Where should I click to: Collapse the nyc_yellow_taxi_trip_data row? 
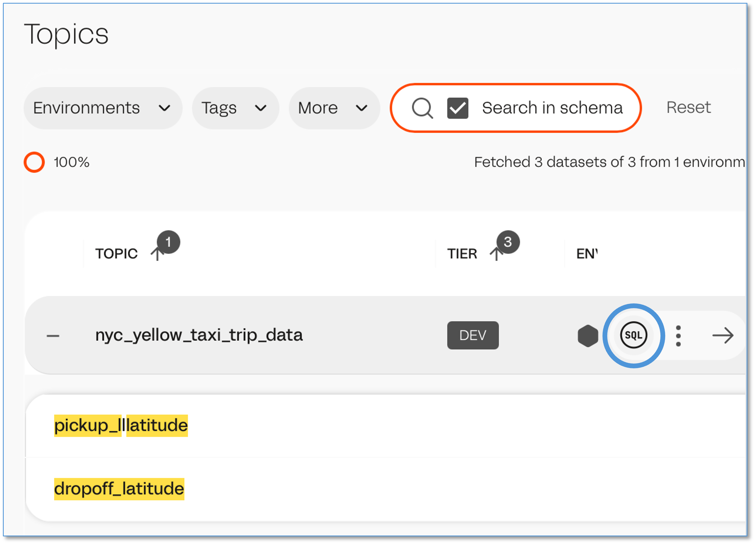click(x=53, y=335)
